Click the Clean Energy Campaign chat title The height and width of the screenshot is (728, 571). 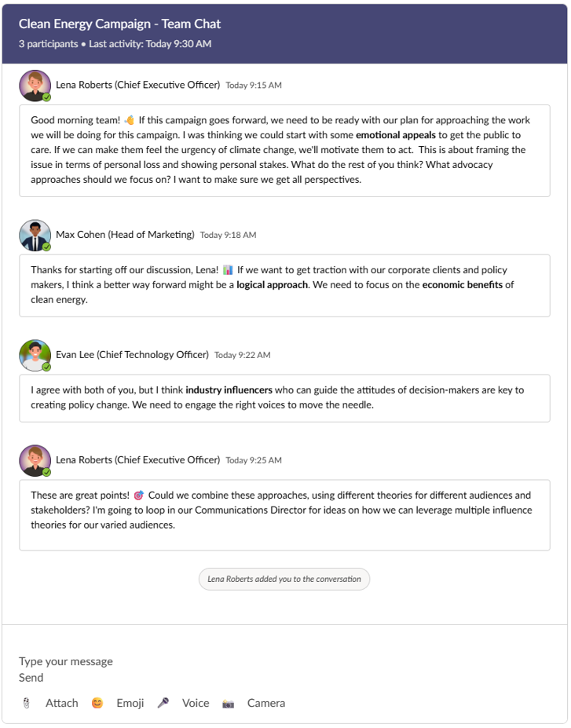pyautogui.click(x=119, y=24)
